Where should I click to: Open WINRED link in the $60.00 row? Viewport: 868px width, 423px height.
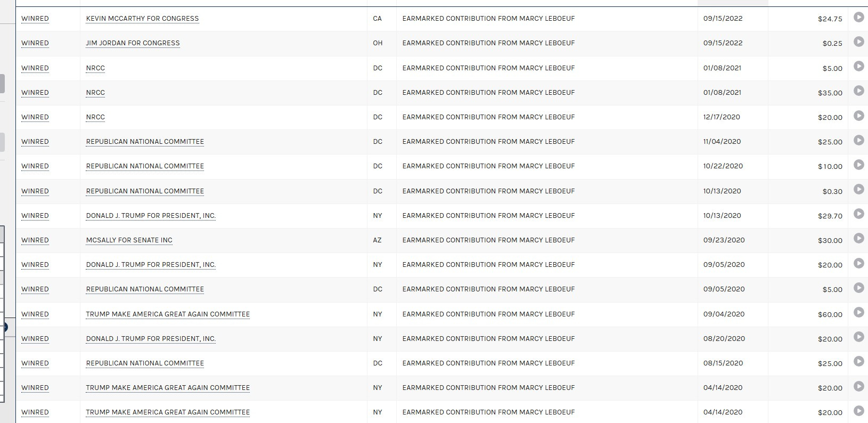(x=35, y=314)
